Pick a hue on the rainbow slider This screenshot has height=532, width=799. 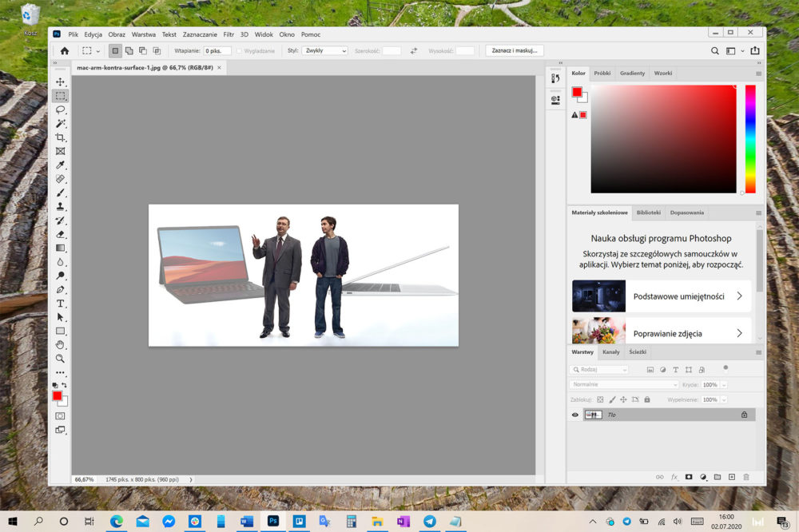[x=750, y=139]
